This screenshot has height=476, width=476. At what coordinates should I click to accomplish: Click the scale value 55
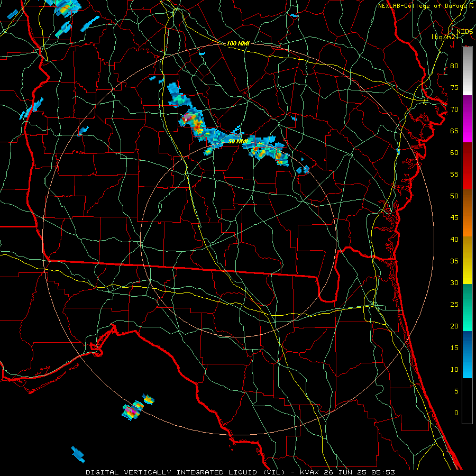(x=454, y=174)
